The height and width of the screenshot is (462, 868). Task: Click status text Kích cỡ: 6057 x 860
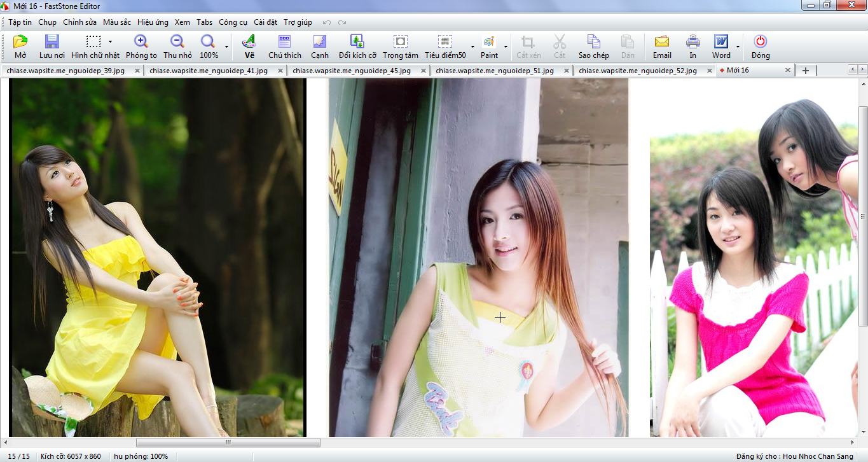tap(71, 456)
